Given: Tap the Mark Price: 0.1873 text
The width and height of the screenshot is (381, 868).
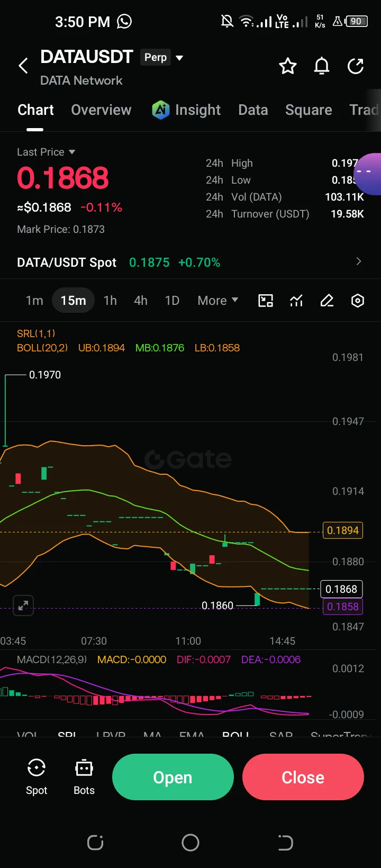Looking at the screenshot, I should coord(61,229).
